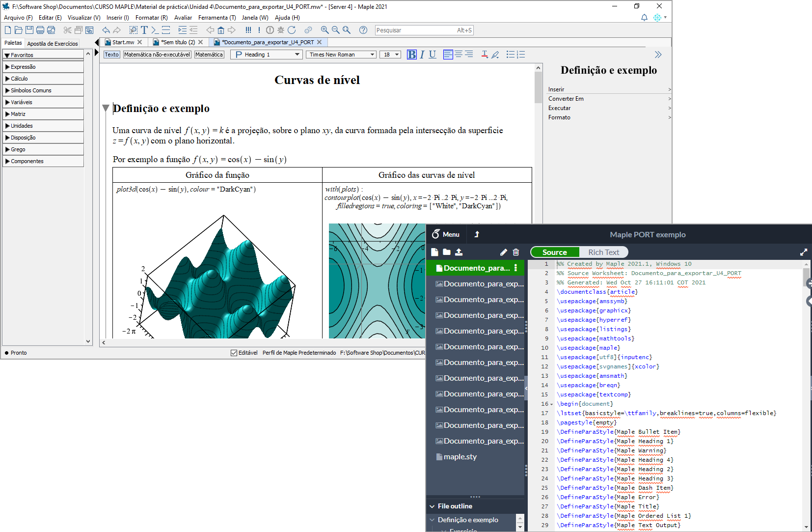
Task: Open the Formatar (R) menu
Action: 152,18
